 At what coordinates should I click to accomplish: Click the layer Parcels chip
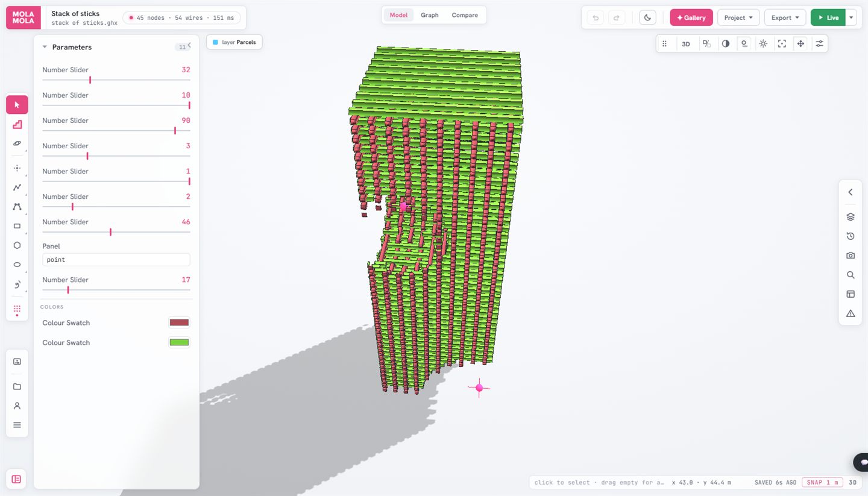click(234, 42)
